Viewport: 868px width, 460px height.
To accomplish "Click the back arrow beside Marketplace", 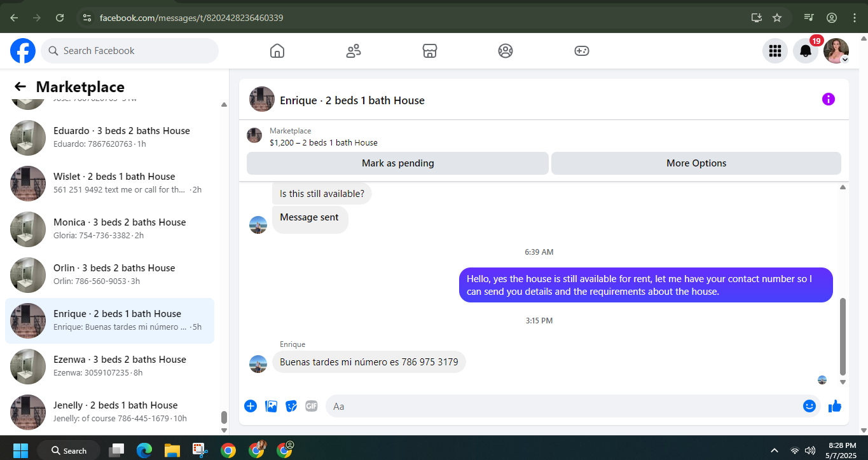I will [20, 87].
